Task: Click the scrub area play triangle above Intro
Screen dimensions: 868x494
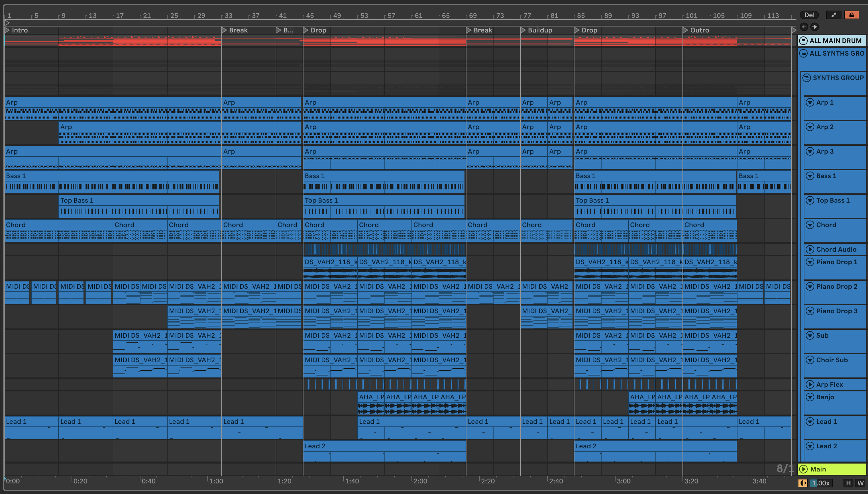Action: (7, 23)
